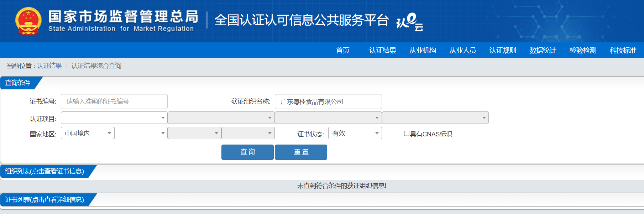The height and width of the screenshot is (214, 644).
Task: Go to 从业机构 in the nav bar
Action: coord(423,50)
